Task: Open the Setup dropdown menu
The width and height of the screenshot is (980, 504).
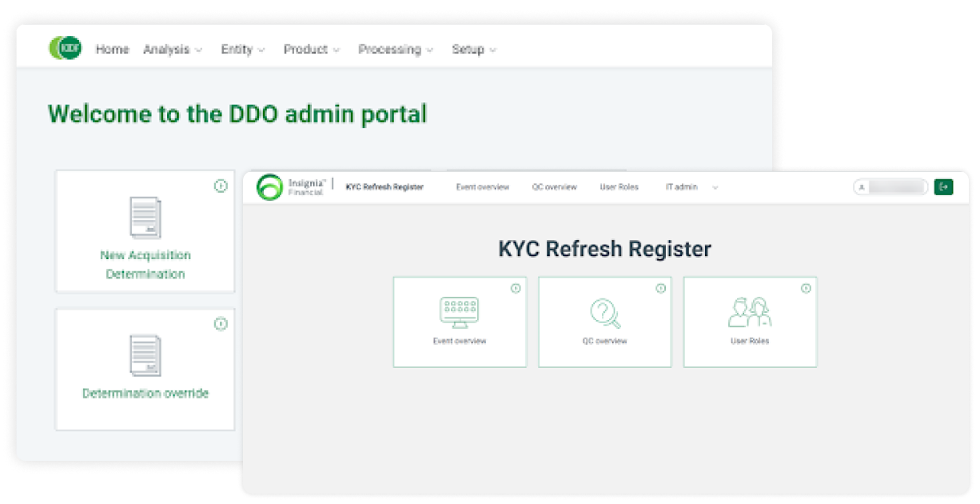Action: tap(474, 50)
